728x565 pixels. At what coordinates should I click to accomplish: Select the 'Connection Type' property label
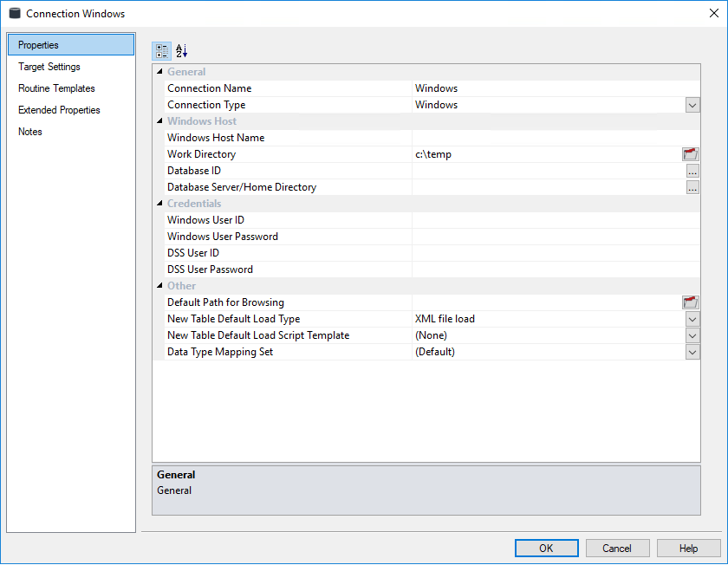point(206,105)
